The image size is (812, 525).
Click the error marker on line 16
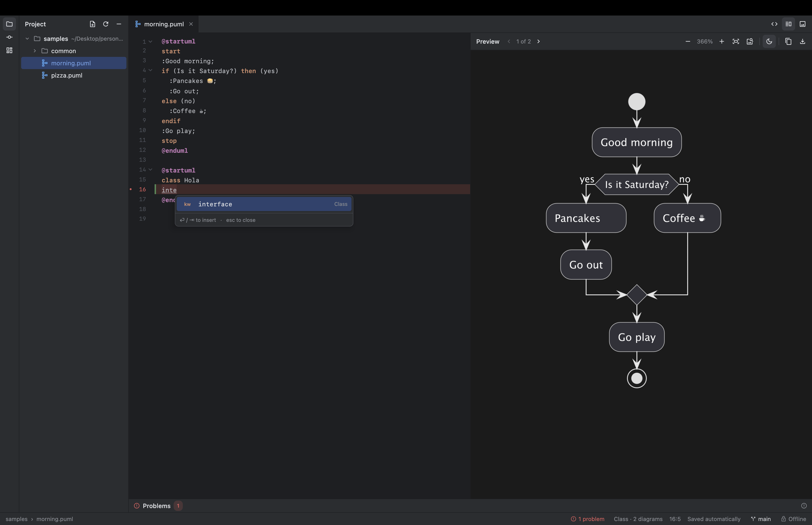click(x=130, y=189)
